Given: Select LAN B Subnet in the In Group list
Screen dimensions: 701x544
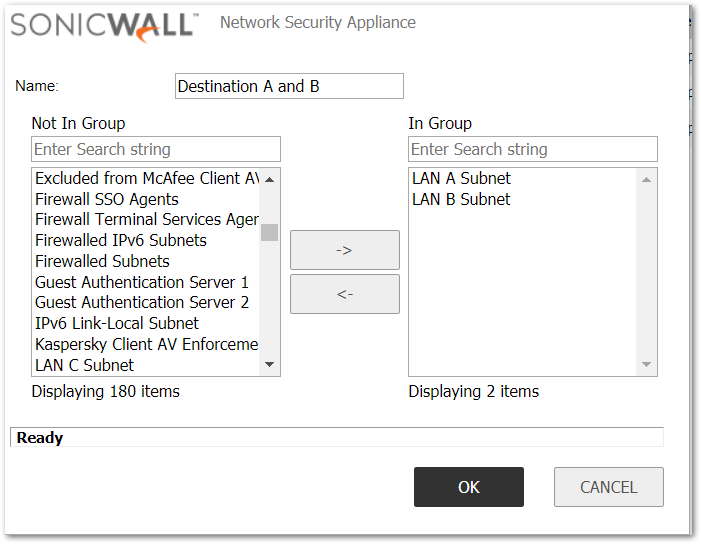Looking at the screenshot, I should (x=461, y=199).
